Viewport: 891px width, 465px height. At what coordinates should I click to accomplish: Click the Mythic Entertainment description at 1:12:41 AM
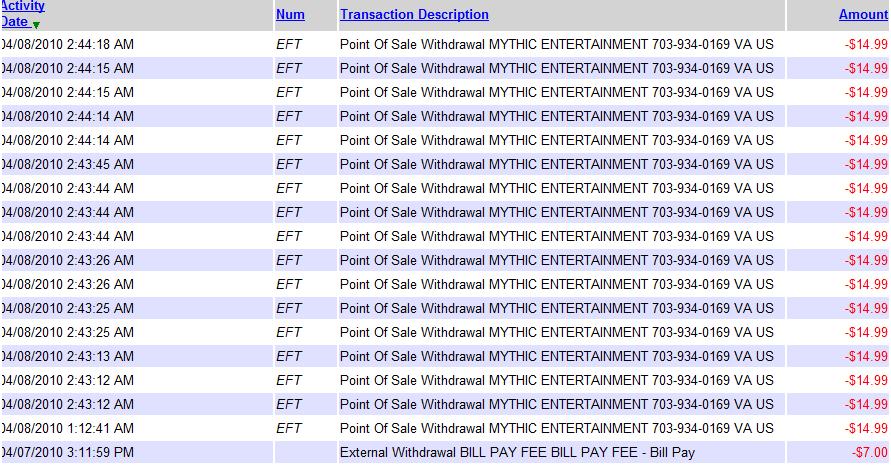[556, 428]
